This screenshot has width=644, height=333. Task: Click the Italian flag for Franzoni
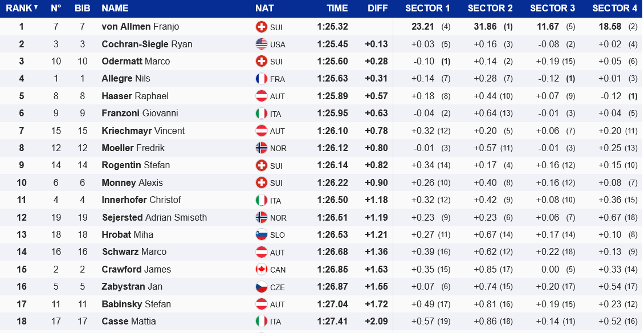coord(262,113)
